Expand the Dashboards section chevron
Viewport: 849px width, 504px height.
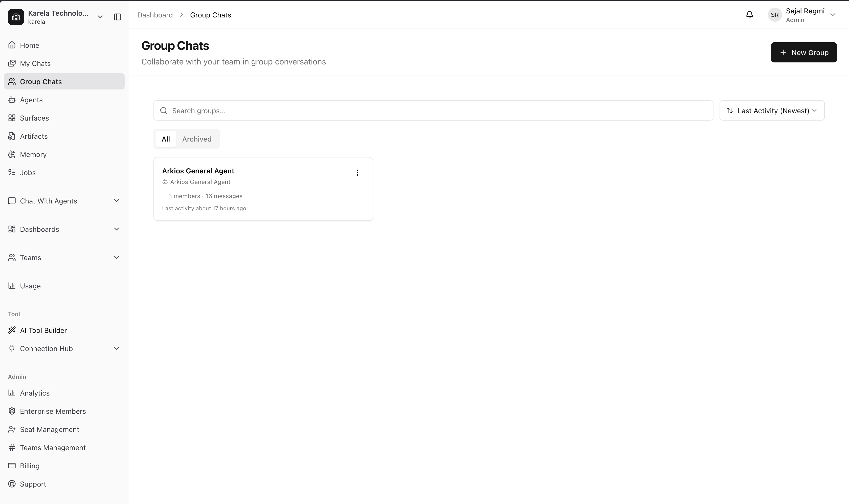coord(117,229)
